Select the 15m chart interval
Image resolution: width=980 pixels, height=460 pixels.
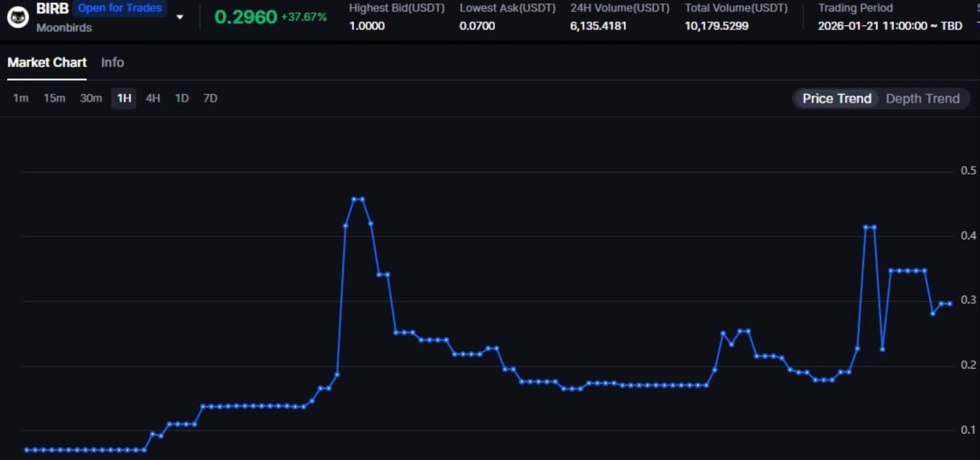point(54,99)
